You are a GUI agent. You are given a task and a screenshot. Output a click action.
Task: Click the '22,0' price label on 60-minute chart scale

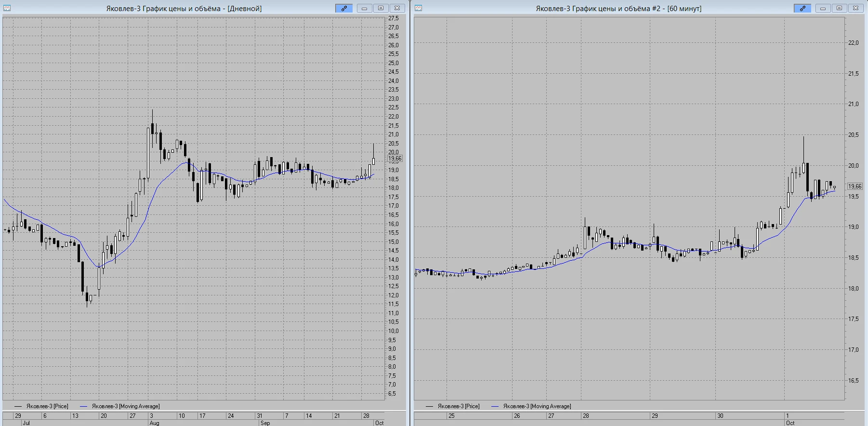tap(854, 43)
